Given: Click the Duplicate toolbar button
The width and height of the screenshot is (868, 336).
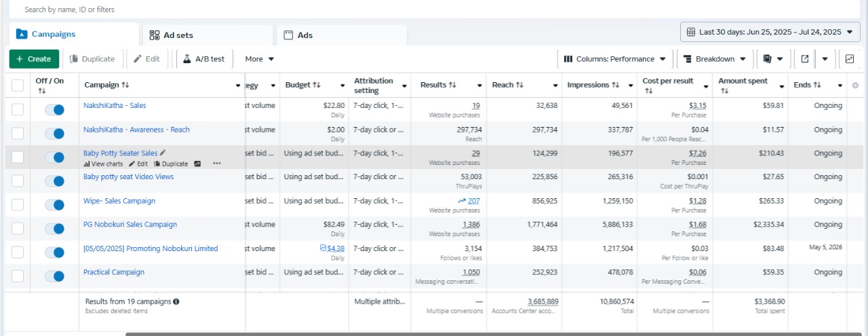Looking at the screenshot, I should 93,59.
